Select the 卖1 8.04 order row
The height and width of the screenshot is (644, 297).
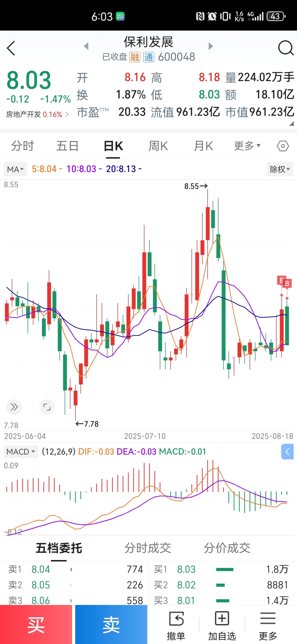[74, 569]
